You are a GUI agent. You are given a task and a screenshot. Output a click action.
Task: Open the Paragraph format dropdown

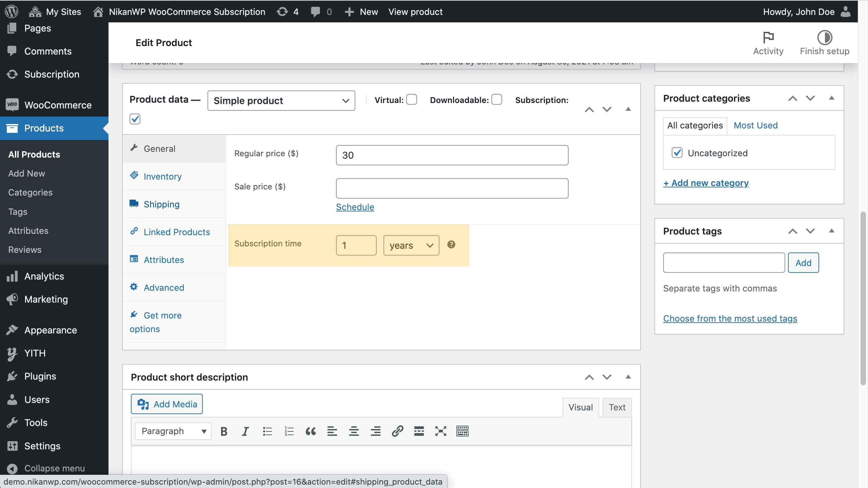click(173, 431)
